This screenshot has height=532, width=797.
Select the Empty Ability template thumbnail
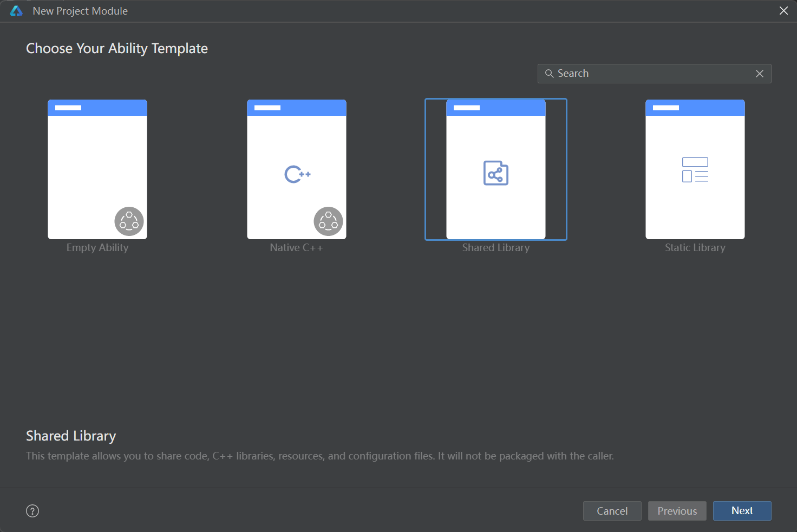coord(97,162)
